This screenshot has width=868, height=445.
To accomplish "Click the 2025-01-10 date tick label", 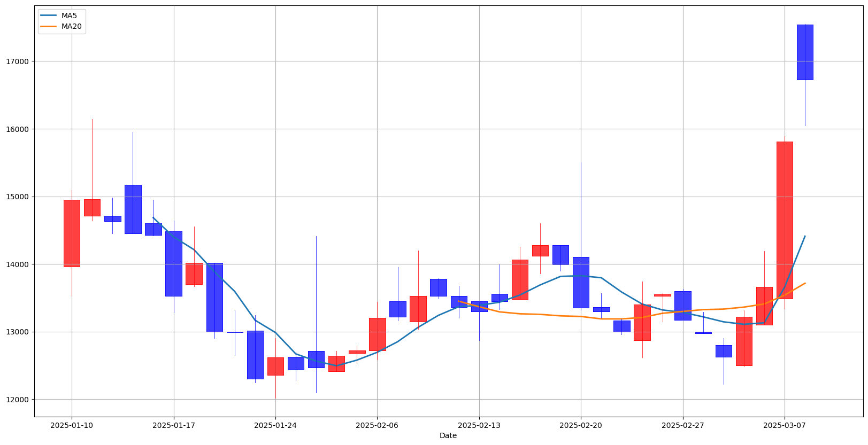I will click(72, 425).
